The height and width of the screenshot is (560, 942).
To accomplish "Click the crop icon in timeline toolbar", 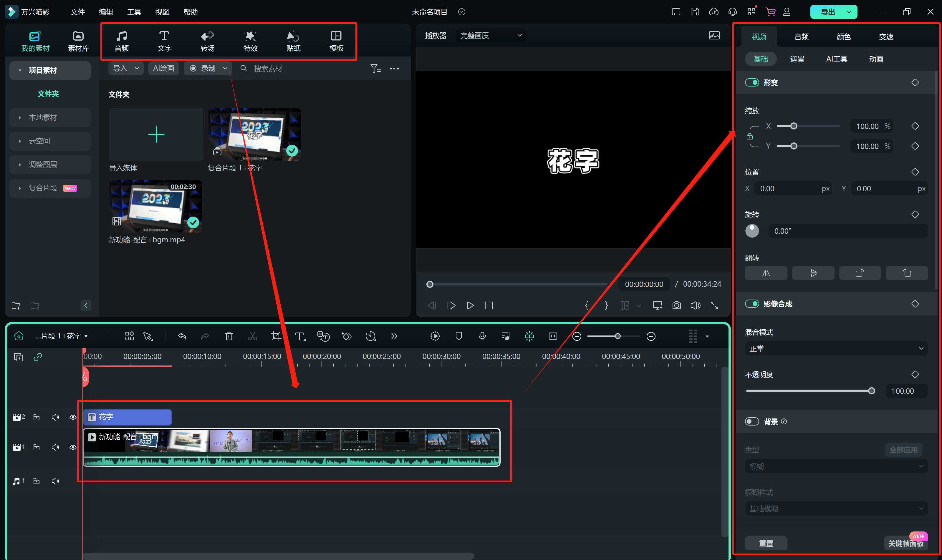I will 276,336.
